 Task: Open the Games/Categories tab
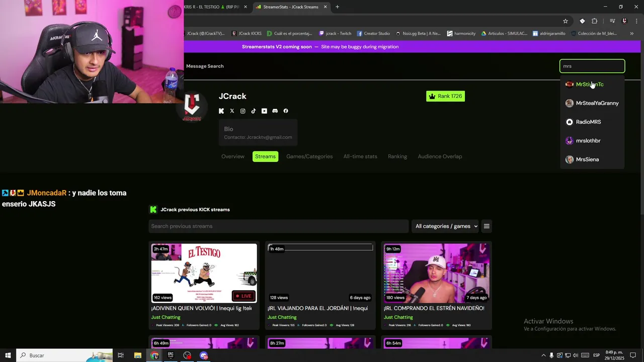[x=309, y=156]
